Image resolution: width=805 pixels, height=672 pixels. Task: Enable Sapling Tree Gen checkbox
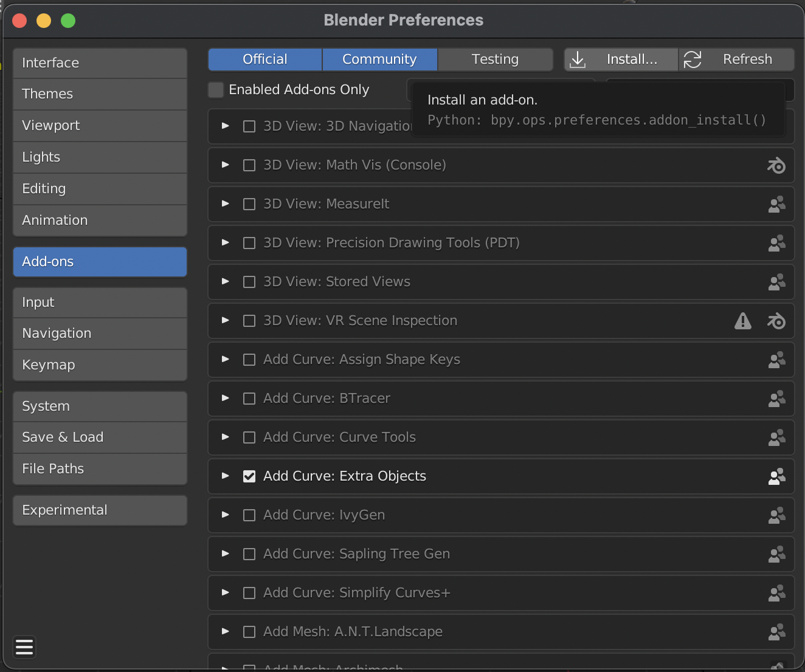click(249, 554)
